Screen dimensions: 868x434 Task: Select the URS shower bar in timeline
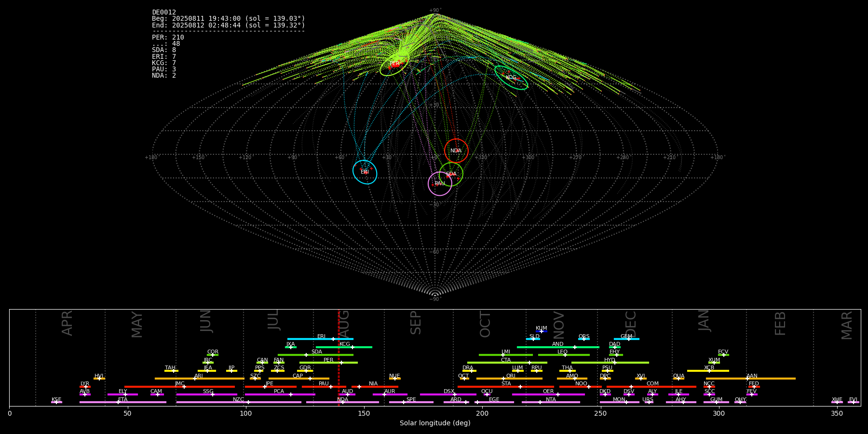point(648,402)
